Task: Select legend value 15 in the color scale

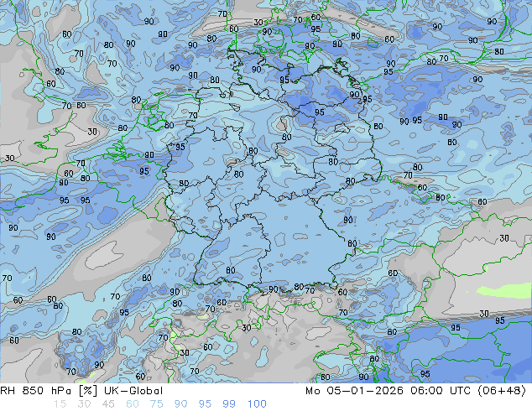Action: tap(60, 404)
